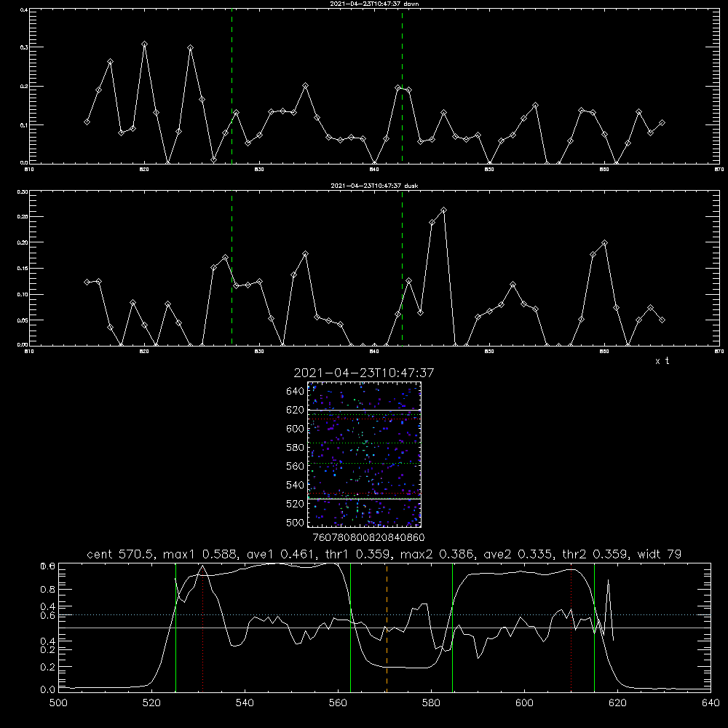Click the dusk plot diamond peak near x=860
Screen dimensions: 728x728
coord(604,243)
